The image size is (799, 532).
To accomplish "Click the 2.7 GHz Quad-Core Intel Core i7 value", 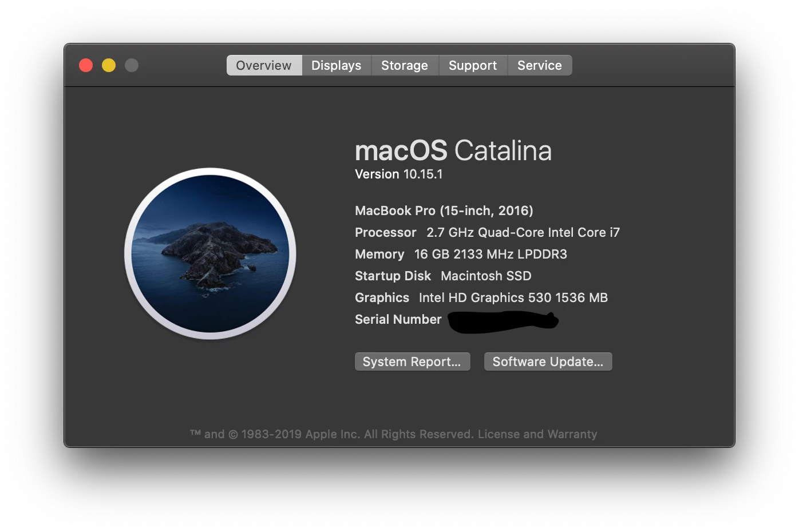I will pos(523,232).
